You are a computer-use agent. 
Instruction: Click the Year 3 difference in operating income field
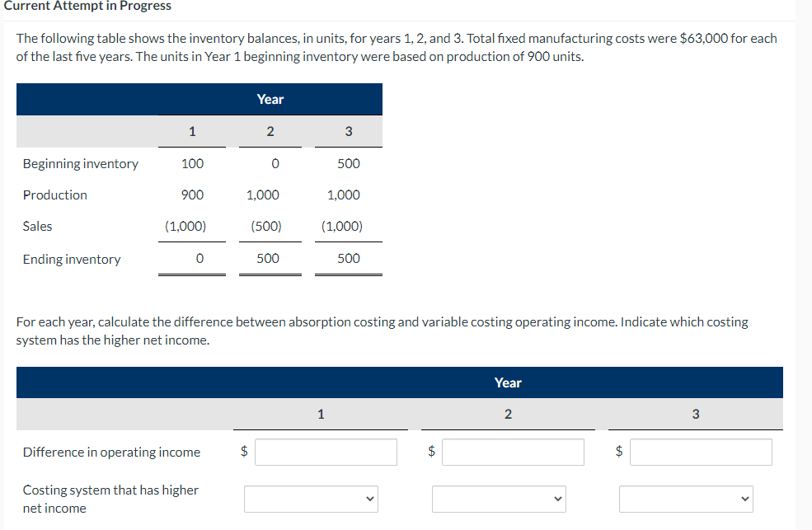click(701, 452)
